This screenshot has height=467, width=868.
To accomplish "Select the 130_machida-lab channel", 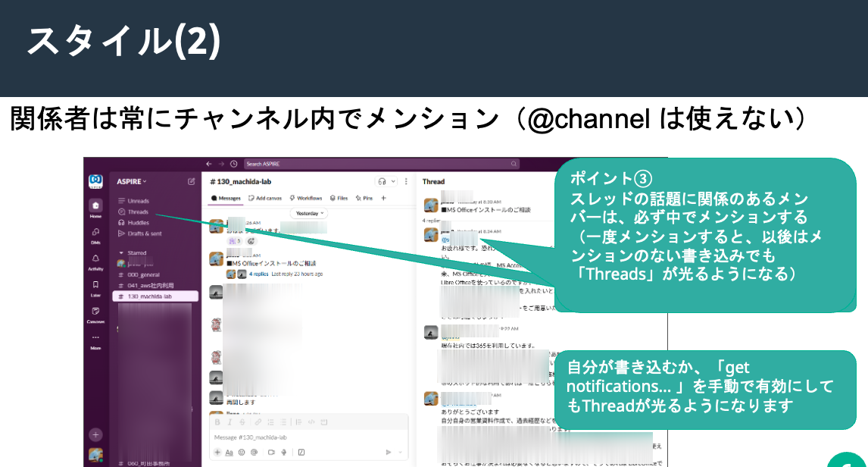I will [x=155, y=296].
